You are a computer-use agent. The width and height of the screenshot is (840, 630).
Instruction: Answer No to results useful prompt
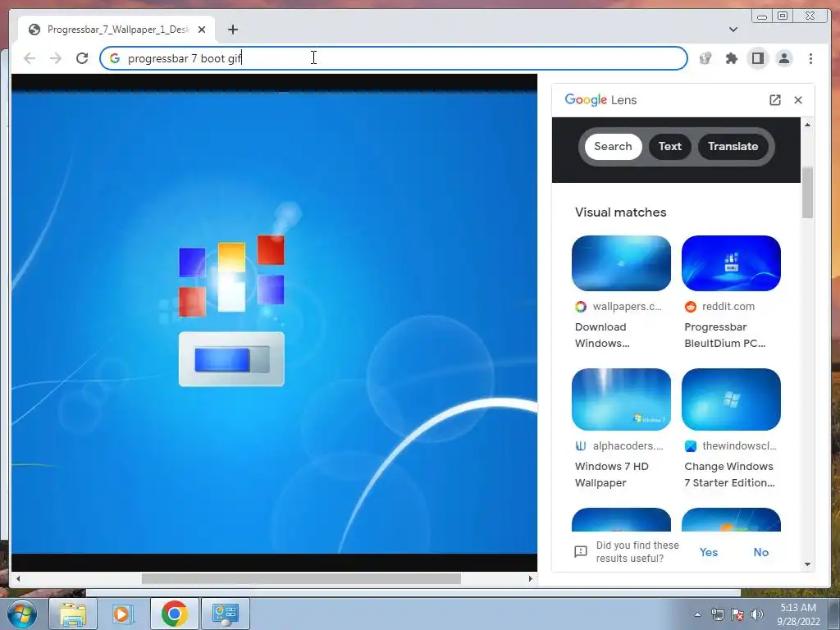pyautogui.click(x=760, y=552)
